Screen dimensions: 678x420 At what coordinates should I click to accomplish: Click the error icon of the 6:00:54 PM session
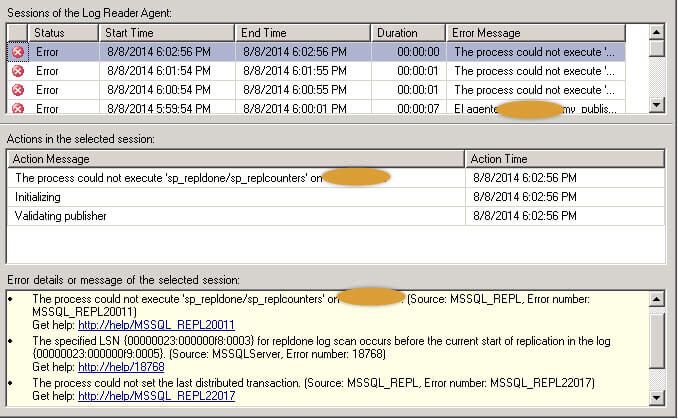coord(17,90)
